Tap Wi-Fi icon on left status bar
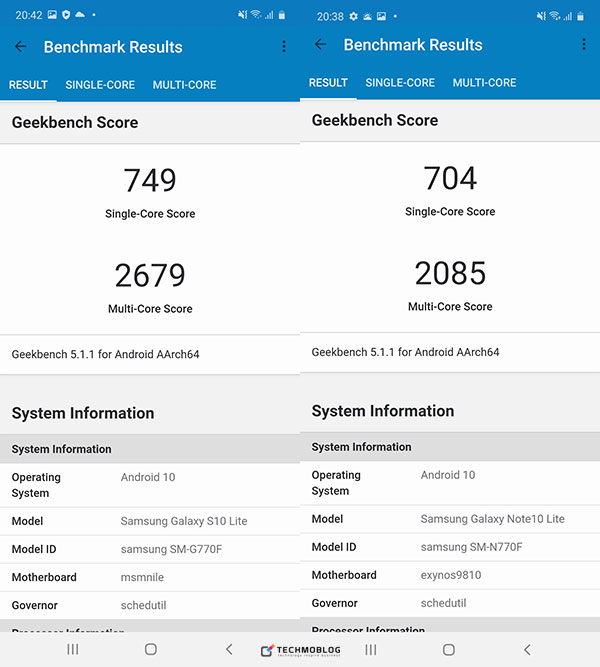The height and width of the screenshot is (667, 600). click(x=256, y=14)
